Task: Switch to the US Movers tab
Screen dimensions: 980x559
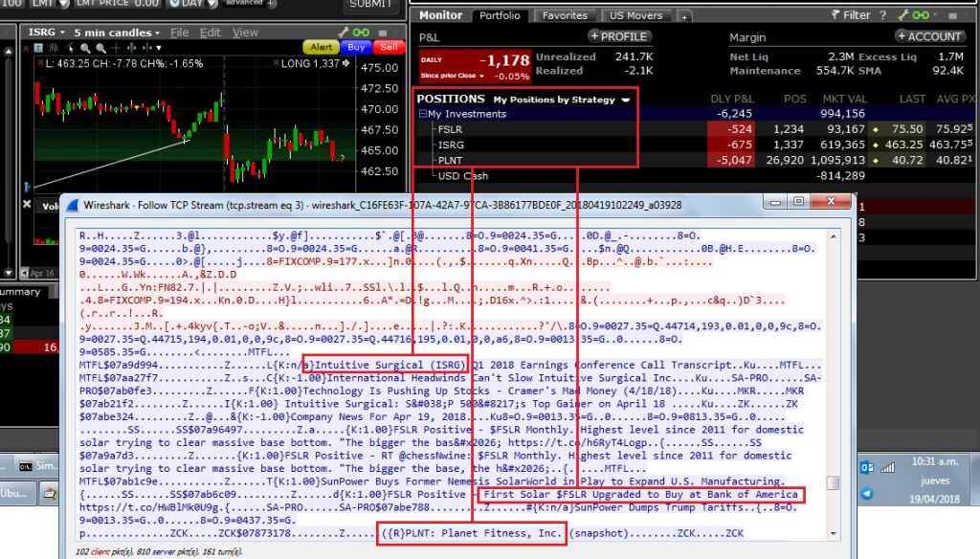Action: pos(635,15)
